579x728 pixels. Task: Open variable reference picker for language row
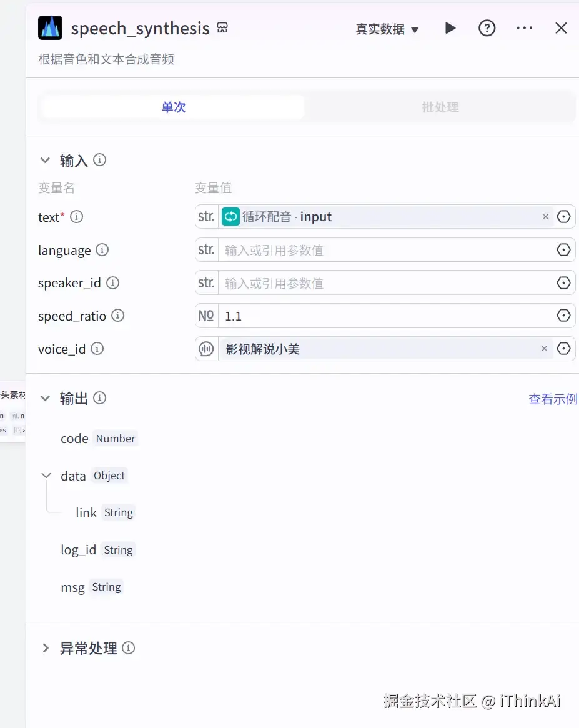(563, 250)
